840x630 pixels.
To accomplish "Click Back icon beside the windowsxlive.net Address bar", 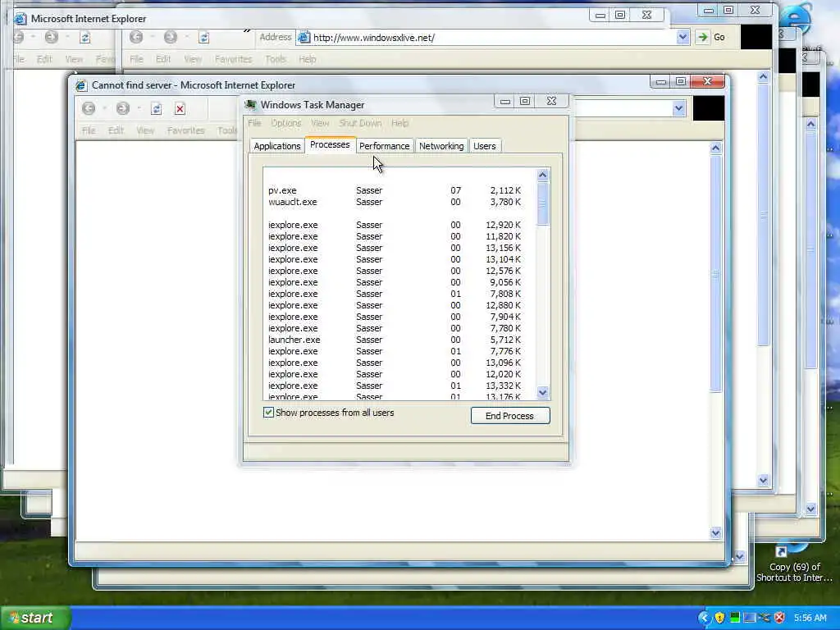I will click(136, 37).
